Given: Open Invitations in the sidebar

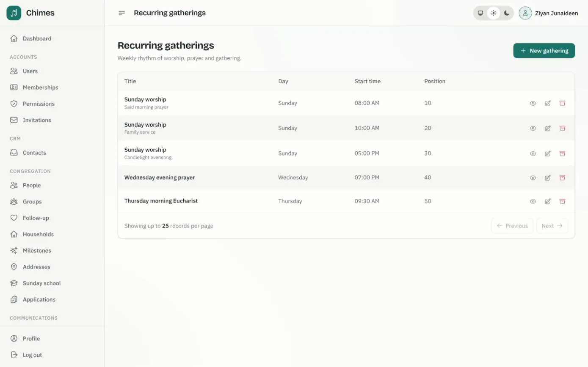Looking at the screenshot, I should (52, 120).
